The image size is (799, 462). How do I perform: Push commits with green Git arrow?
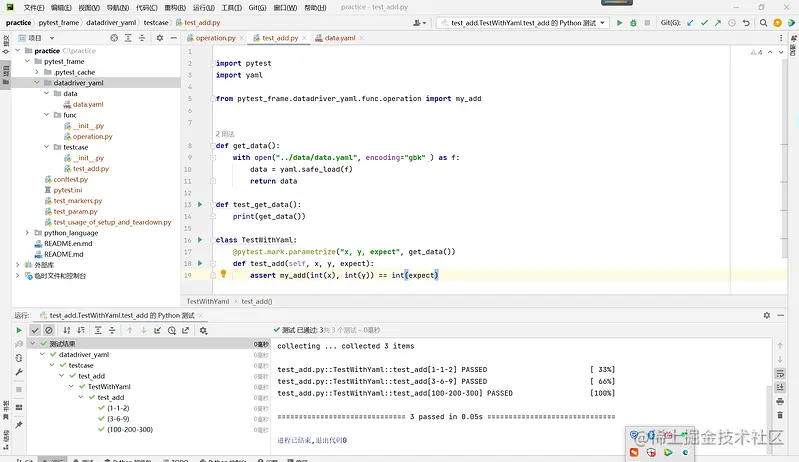[x=718, y=23]
